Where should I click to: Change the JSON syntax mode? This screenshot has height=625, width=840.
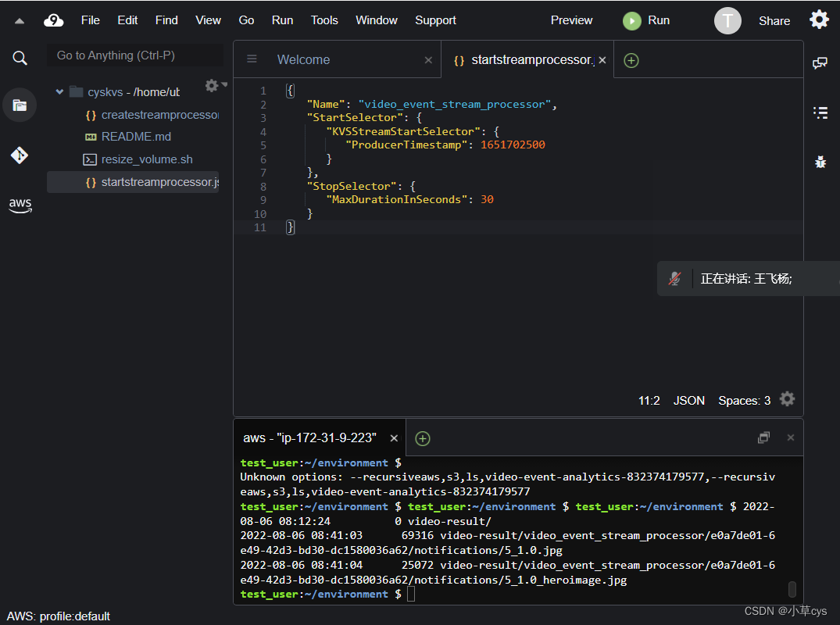(x=689, y=401)
